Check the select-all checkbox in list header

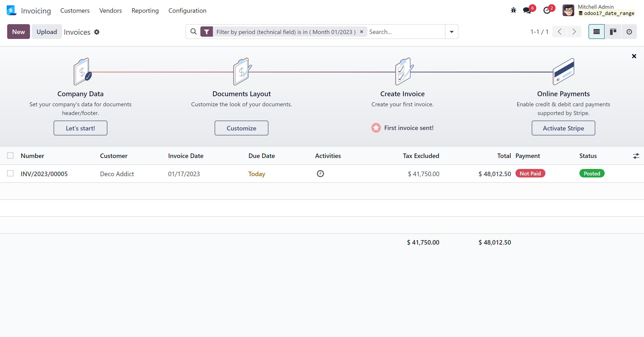(10, 155)
